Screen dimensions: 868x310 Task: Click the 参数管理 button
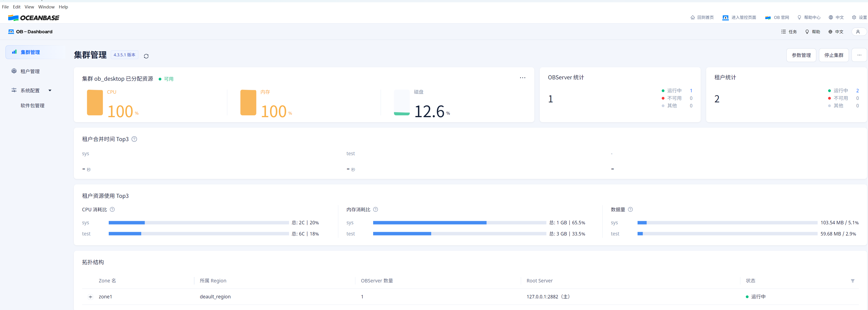pyautogui.click(x=801, y=55)
